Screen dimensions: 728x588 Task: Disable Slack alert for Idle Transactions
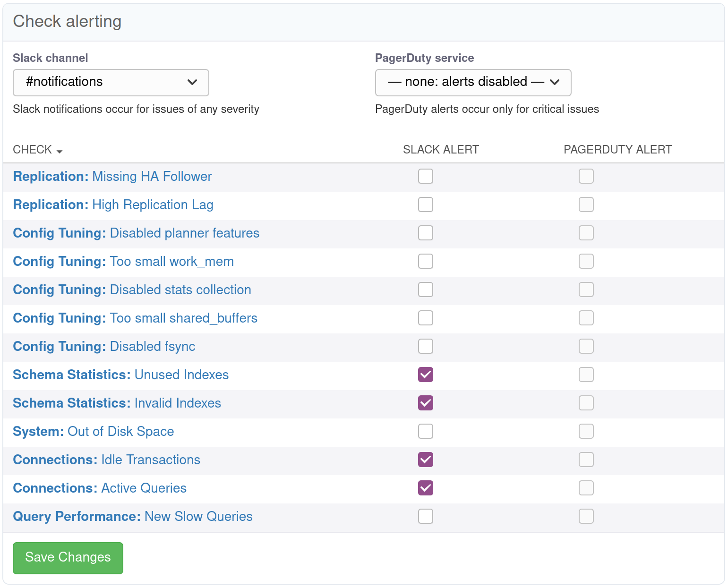426,460
